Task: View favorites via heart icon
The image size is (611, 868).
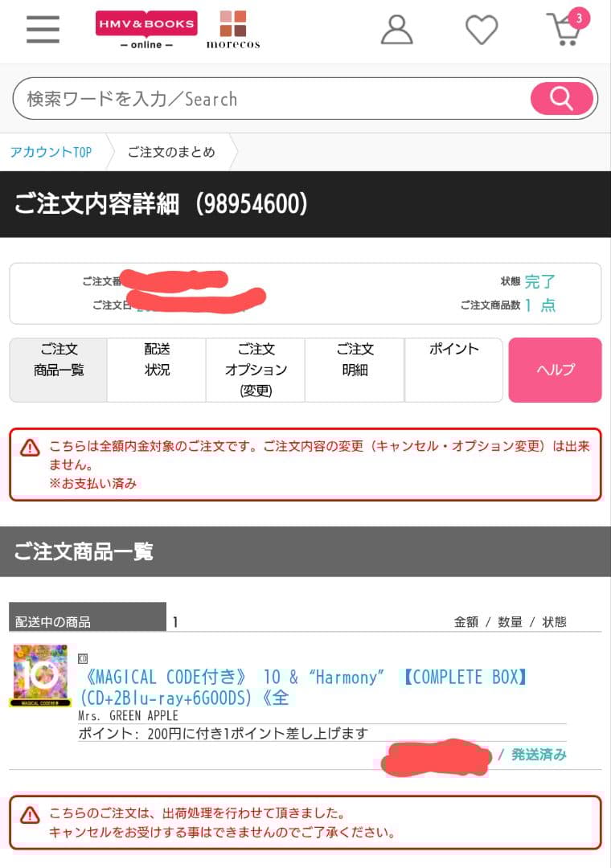Action: click(482, 30)
